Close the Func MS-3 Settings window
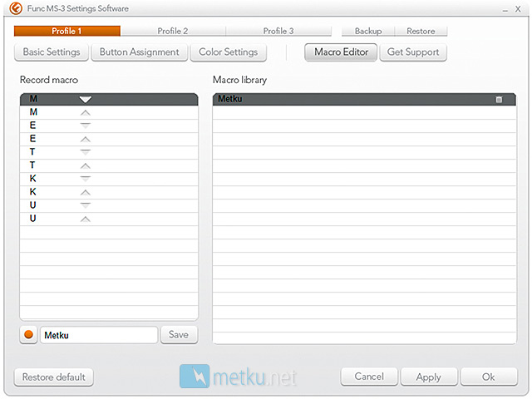 coord(518,9)
